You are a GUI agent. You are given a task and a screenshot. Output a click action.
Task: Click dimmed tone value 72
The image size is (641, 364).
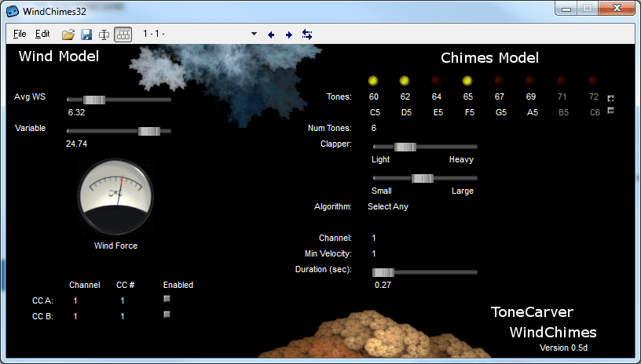[x=594, y=96]
